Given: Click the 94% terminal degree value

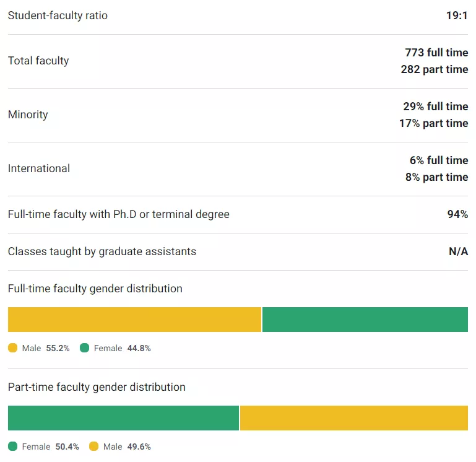Looking at the screenshot, I should click(x=457, y=214).
